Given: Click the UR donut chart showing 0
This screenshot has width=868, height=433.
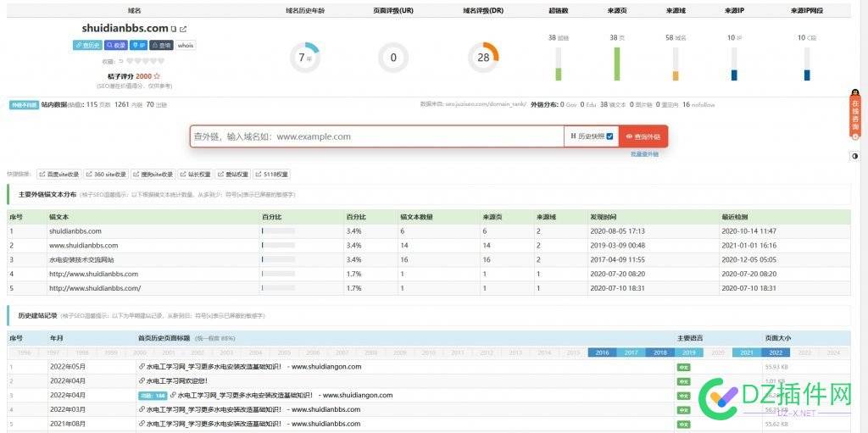Looking at the screenshot, I should coord(393,58).
